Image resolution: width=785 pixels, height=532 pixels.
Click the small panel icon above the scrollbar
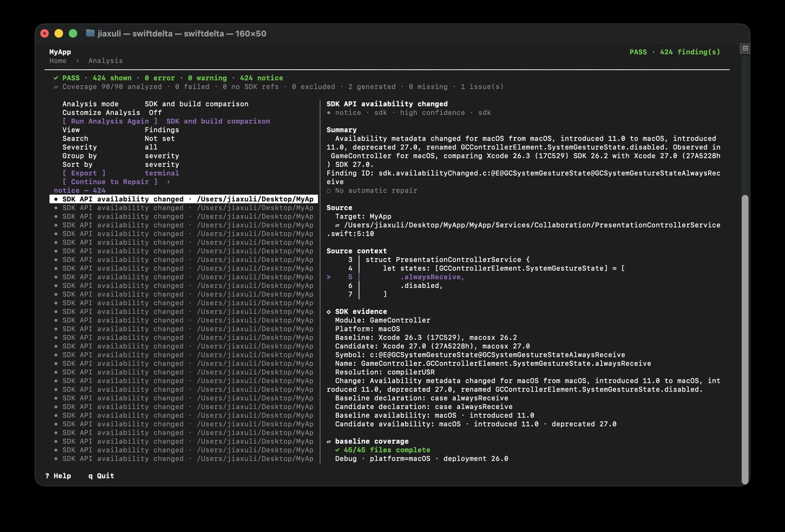click(x=745, y=49)
